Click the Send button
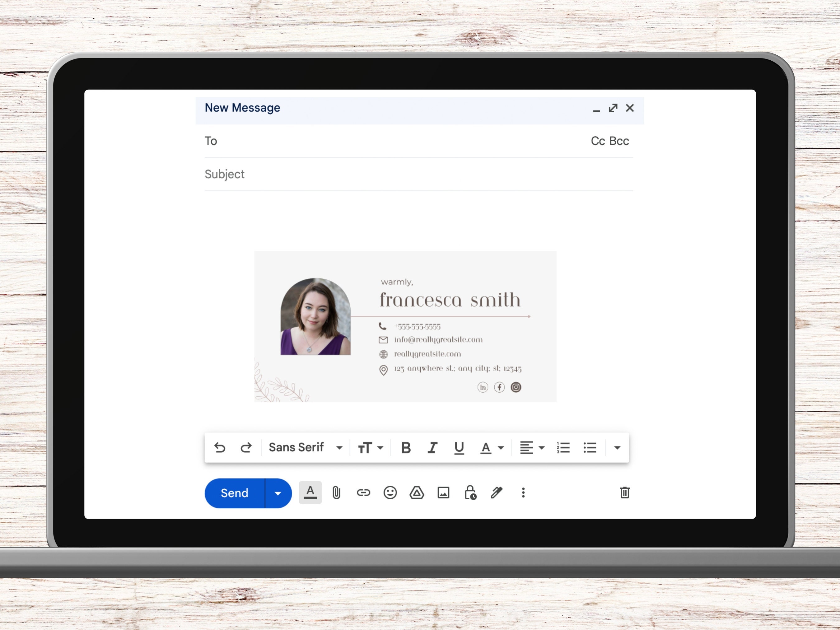This screenshot has height=630, width=840. 234,493
